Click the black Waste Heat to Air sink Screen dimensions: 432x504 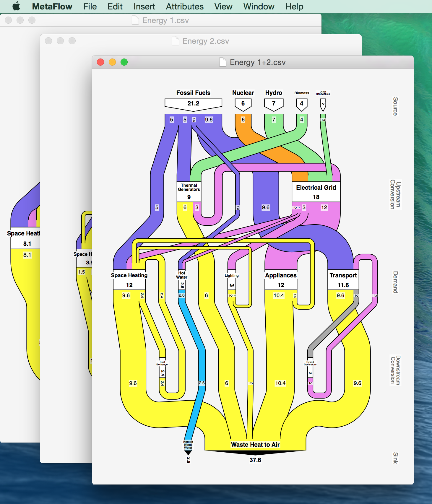click(x=255, y=452)
